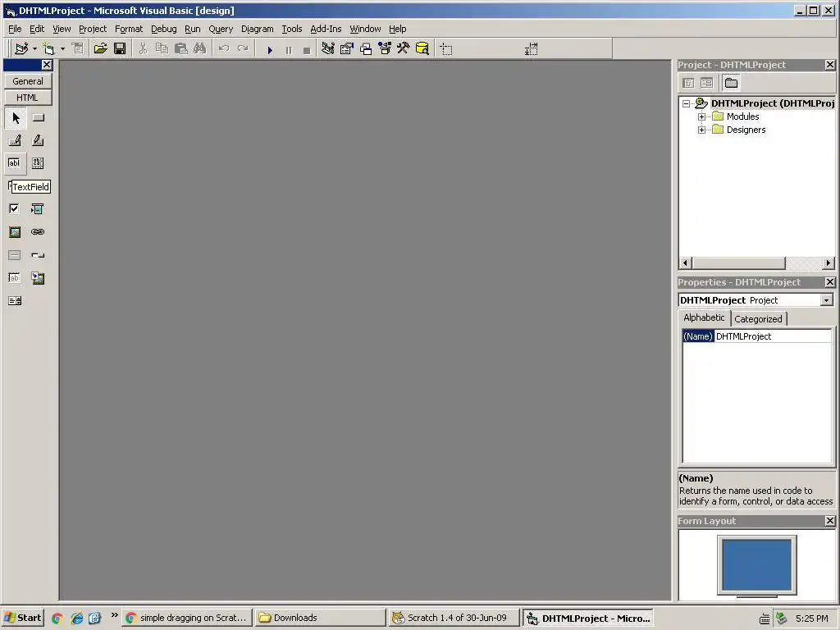Collapse the DHTMLProject tree node
Viewport: 840px width, 630px height.
tap(687, 103)
